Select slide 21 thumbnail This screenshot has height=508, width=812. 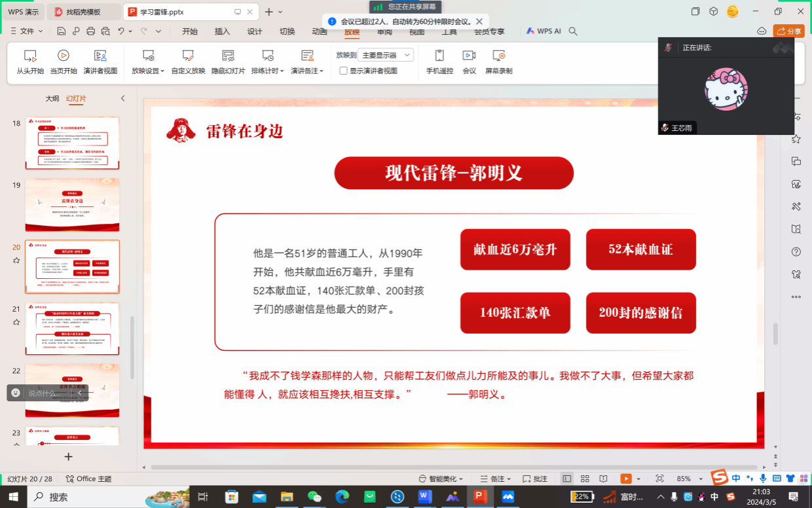(72, 329)
